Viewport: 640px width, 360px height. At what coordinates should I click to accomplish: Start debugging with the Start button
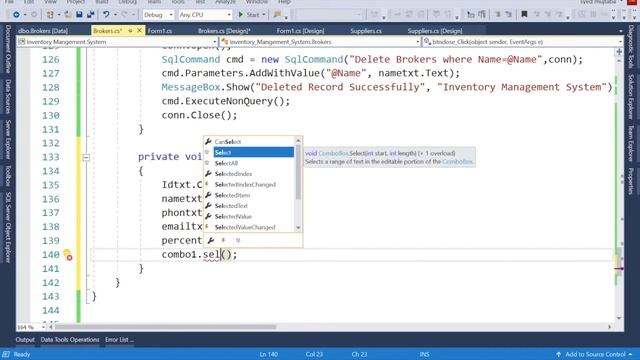[249, 15]
